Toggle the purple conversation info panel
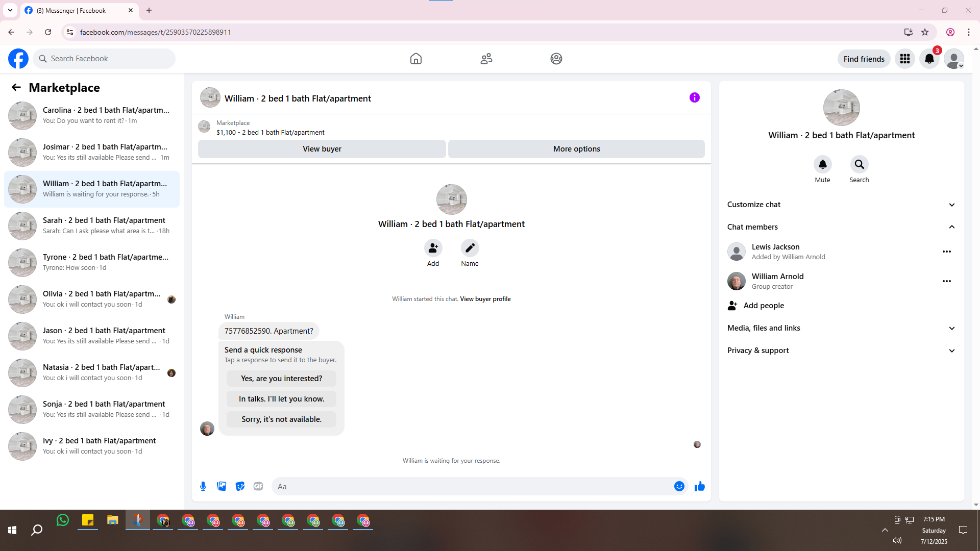 694,97
